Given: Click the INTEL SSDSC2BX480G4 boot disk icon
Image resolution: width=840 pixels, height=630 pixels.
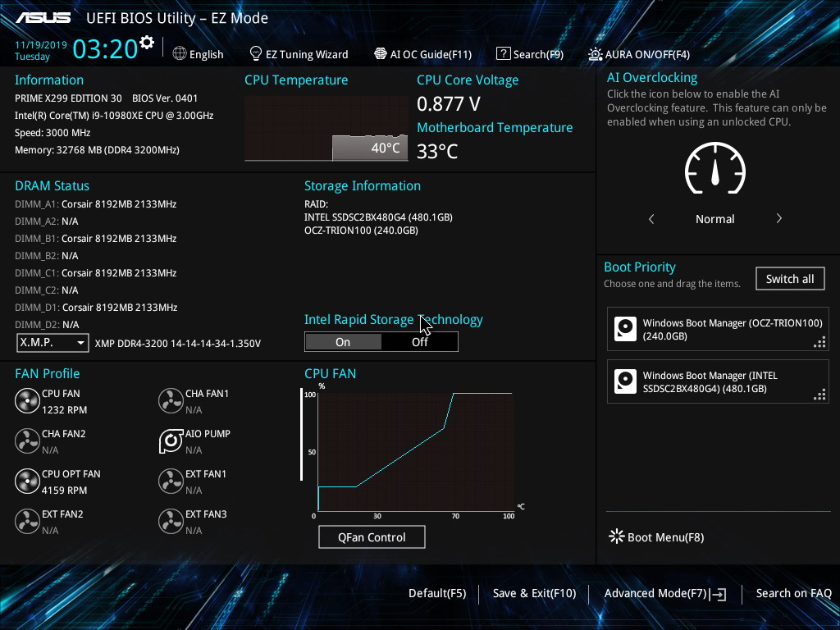Looking at the screenshot, I should point(625,381).
